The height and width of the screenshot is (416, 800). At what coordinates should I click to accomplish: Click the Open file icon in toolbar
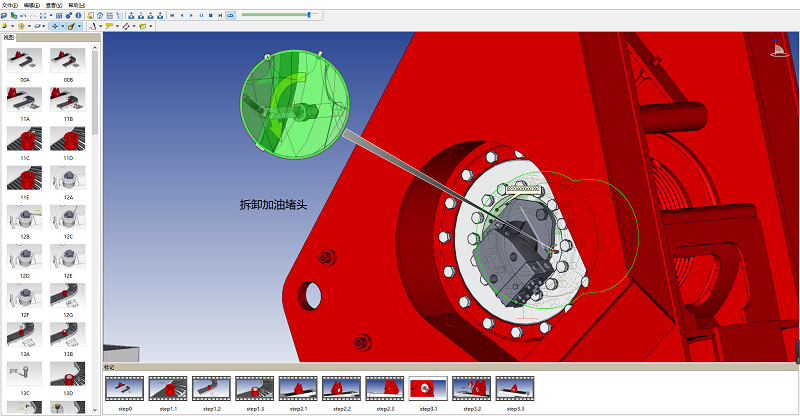click(x=5, y=16)
